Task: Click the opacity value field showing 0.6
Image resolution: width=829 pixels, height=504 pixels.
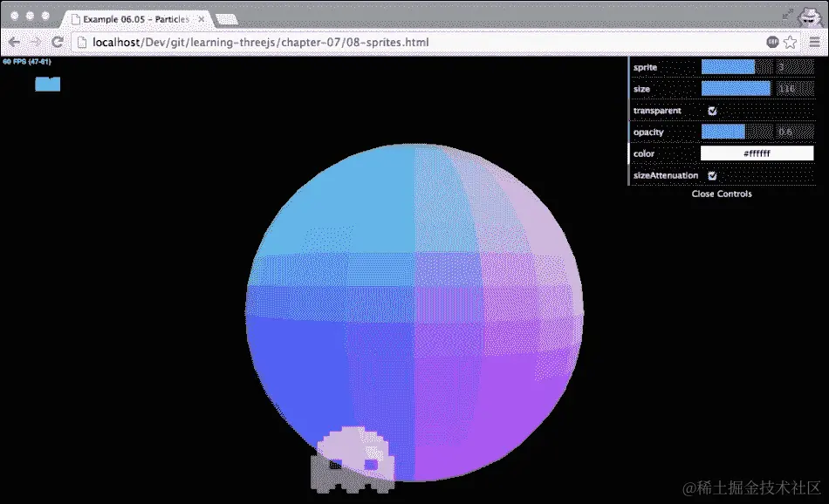Action: pyautogui.click(x=795, y=132)
